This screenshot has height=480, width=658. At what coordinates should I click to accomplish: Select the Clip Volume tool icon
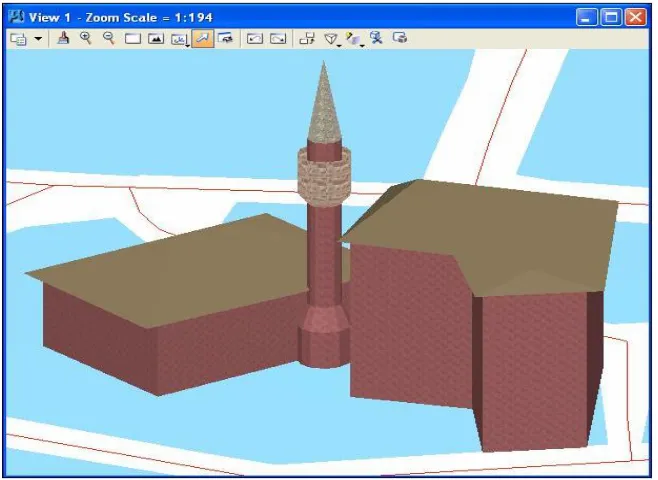pyautogui.click(x=376, y=38)
